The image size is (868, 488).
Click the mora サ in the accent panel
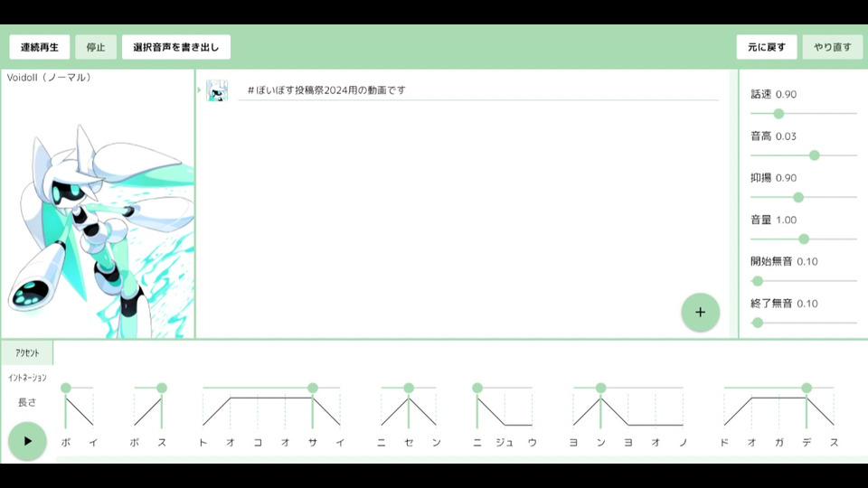(313, 442)
